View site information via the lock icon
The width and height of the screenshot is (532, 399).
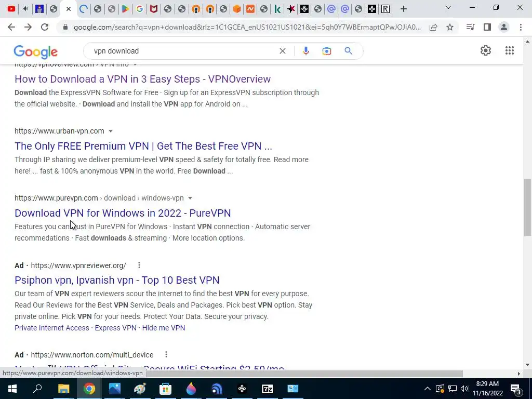65,27
